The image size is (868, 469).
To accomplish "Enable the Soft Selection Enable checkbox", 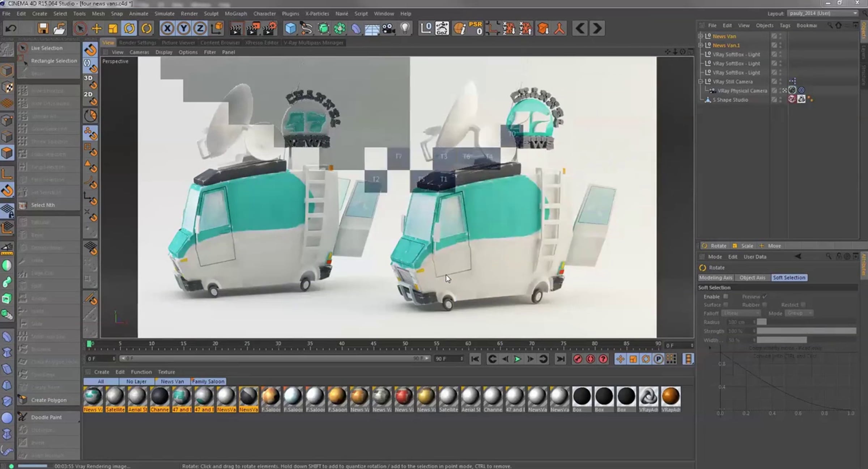I will tap(726, 296).
